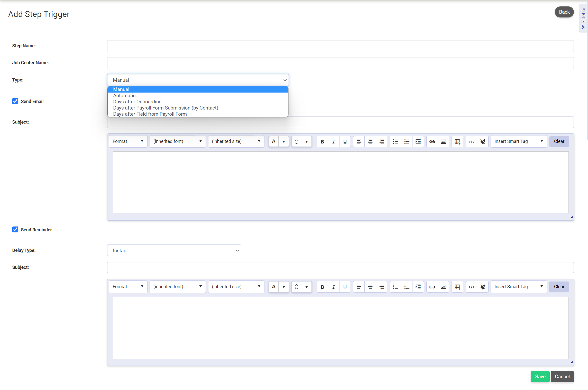Insert hyperlink in the first email editor

tap(432, 142)
